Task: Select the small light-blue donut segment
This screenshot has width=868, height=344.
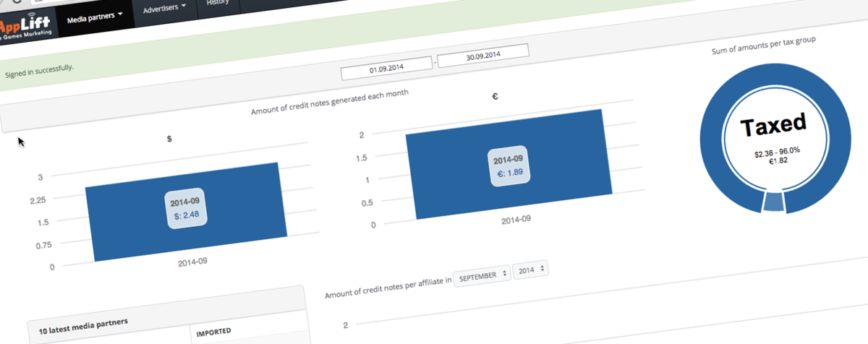Action: tap(773, 203)
